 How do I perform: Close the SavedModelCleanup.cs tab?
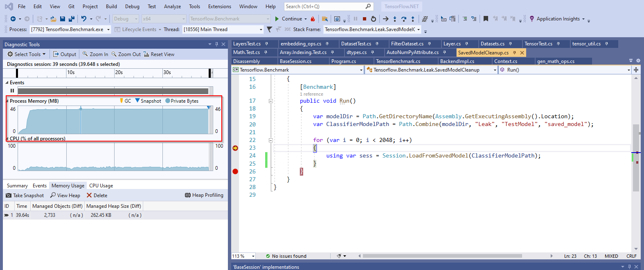pos(522,53)
